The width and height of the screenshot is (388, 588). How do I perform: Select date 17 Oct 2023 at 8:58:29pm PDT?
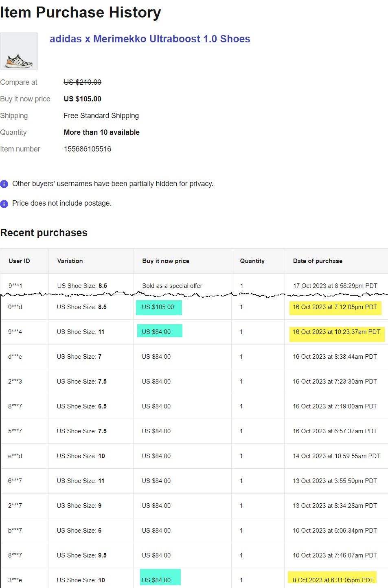335,286
